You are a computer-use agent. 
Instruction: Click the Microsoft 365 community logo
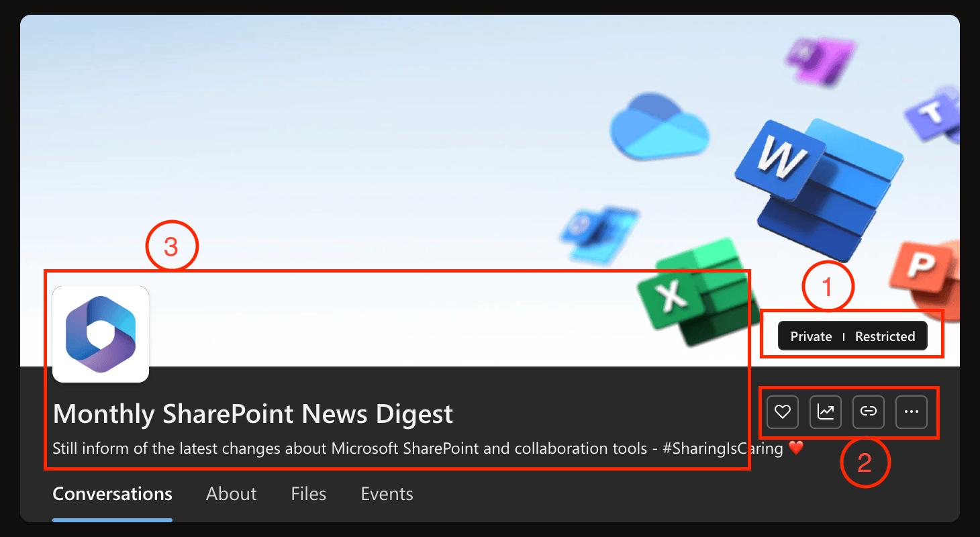click(x=101, y=334)
